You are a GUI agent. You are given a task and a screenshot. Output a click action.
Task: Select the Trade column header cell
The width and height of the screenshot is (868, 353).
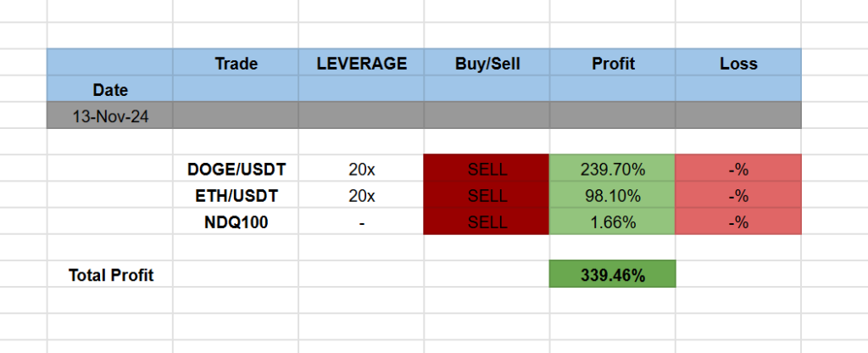pos(236,64)
